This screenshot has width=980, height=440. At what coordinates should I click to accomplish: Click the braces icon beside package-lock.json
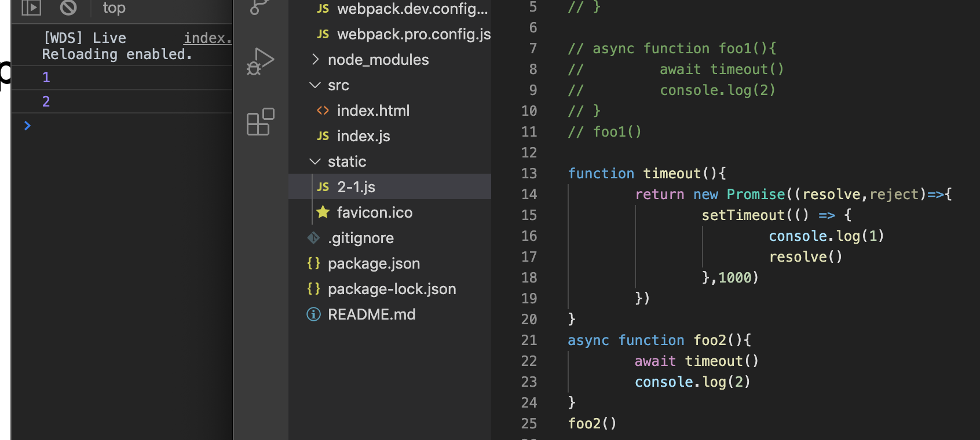313,289
